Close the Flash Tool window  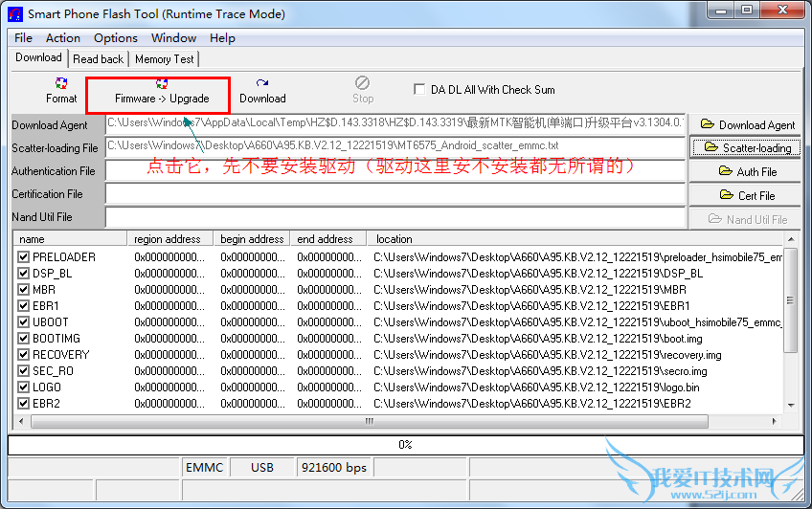point(783,10)
